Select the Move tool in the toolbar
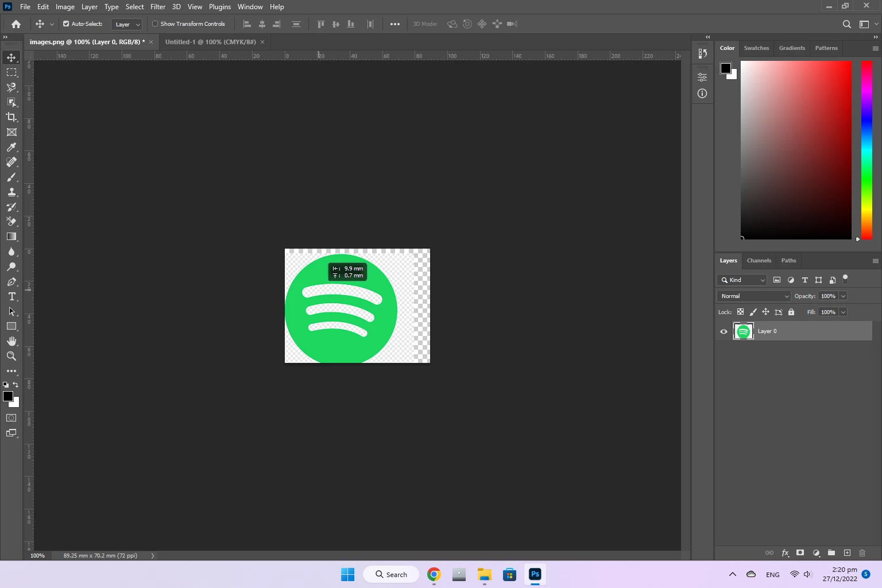 (11, 57)
